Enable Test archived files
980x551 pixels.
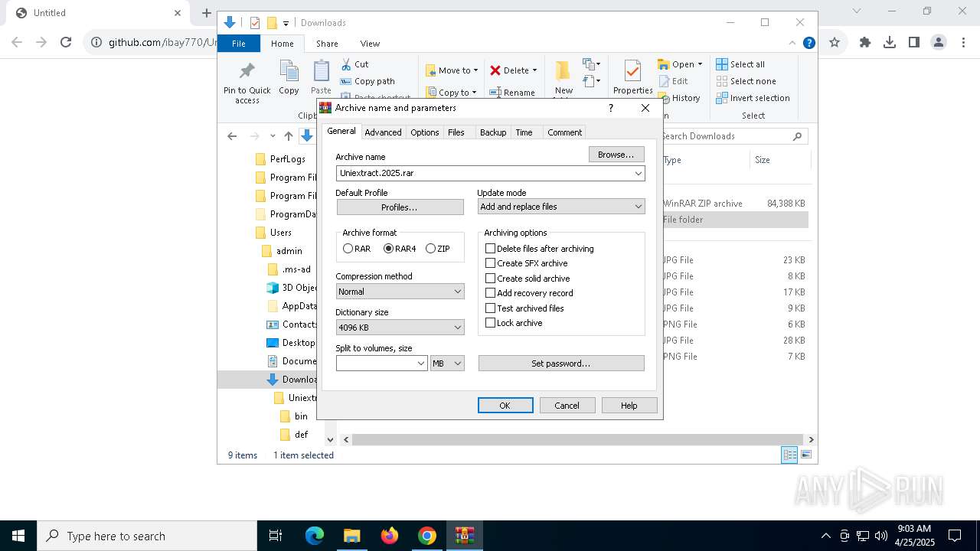tap(524, 308)
